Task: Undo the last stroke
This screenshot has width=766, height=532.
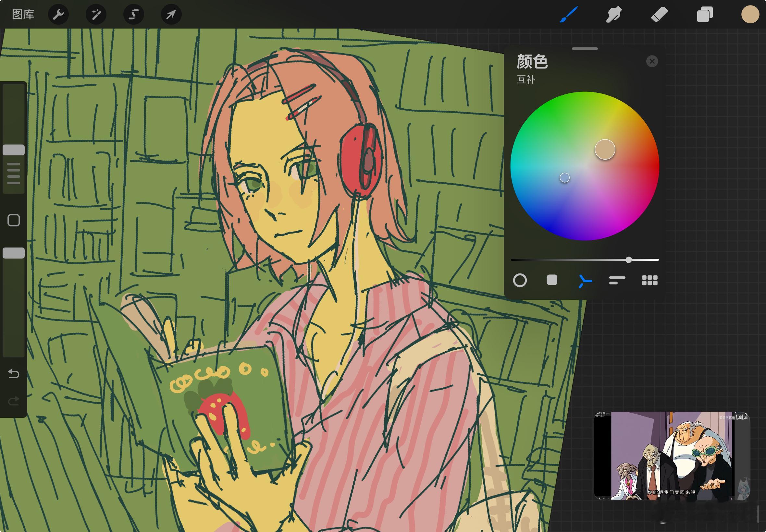Action: point(14,373)
